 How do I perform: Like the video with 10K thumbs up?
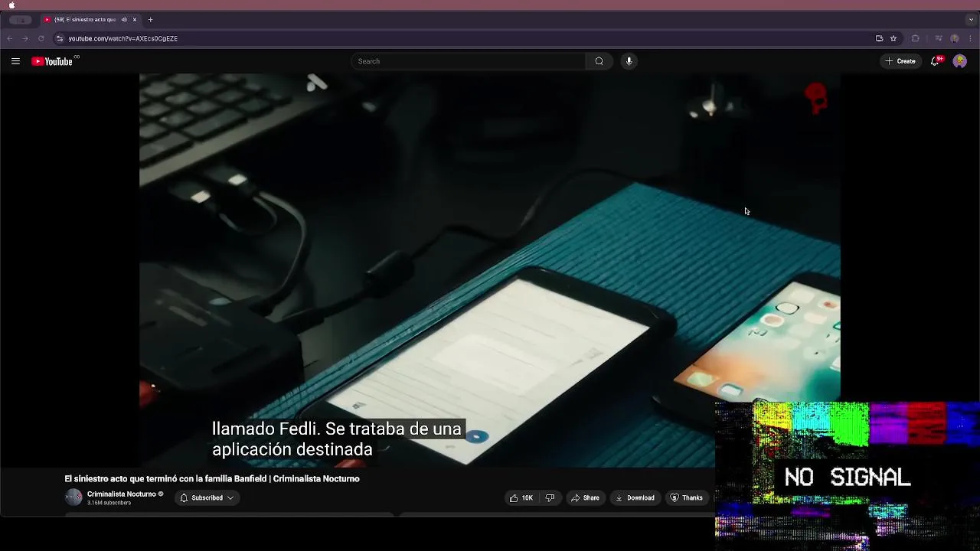pos(521,498)
